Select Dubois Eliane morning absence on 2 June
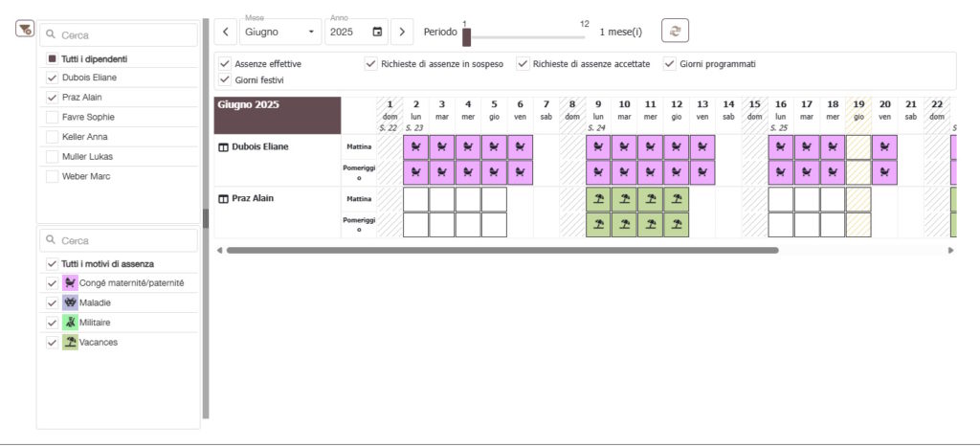This screenshot has height=447, width=980. tap(416, 147)
